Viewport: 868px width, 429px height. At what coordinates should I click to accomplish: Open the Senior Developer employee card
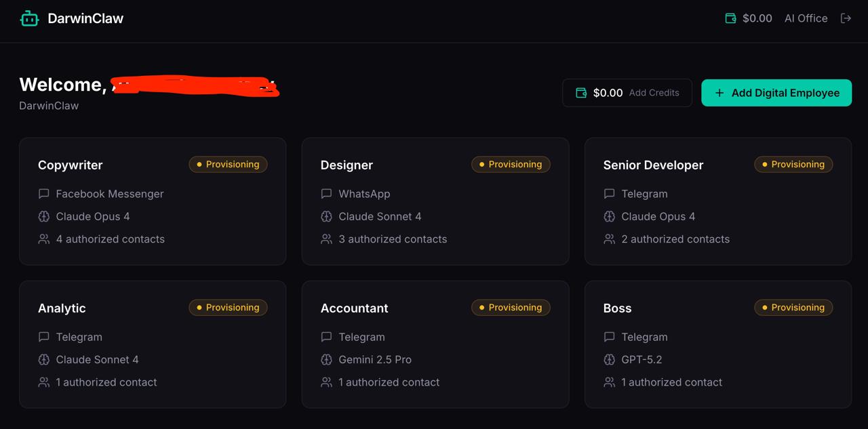click(x=718, y=201)
